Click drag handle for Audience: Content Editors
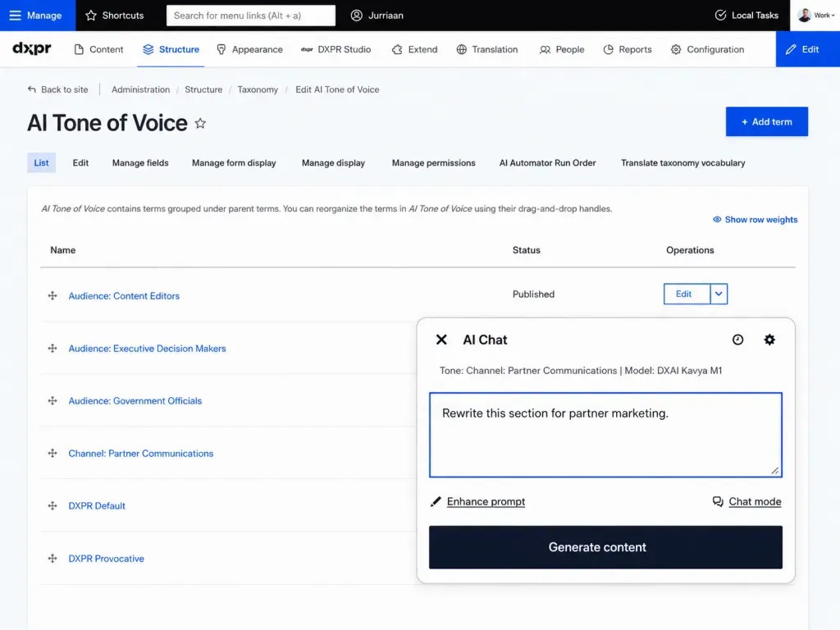The height and width of the screenshot is (630, 840). [x=52, y=295]
